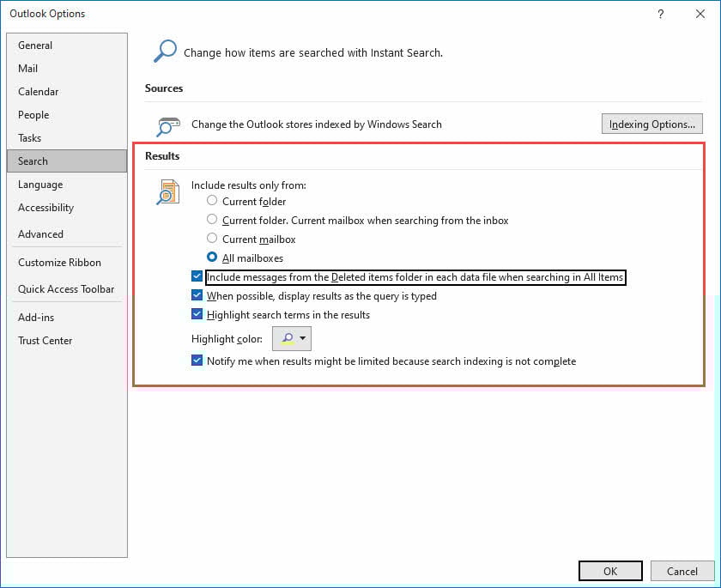Click the Sources section heading
This screenshot has width=721, height=588.
pos(164,88)
